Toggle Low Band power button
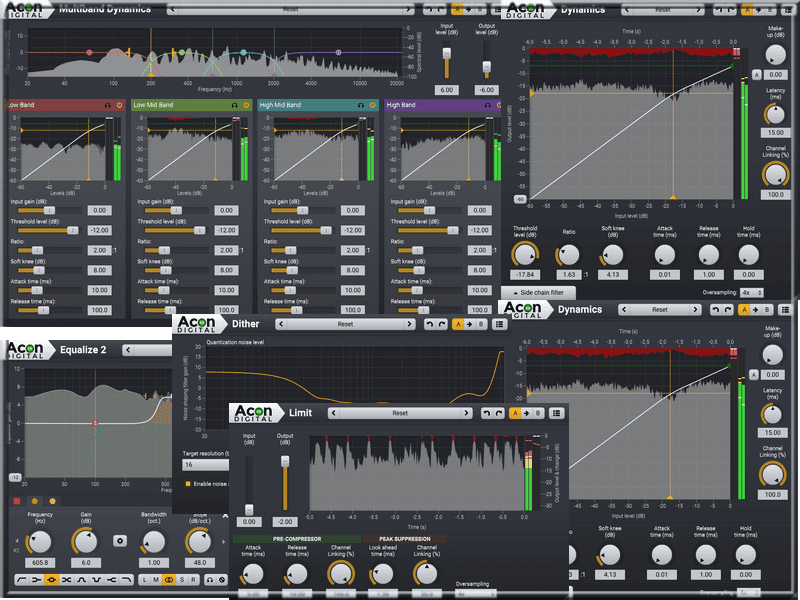This screenshot has height=600, width=800. (119, 105)
